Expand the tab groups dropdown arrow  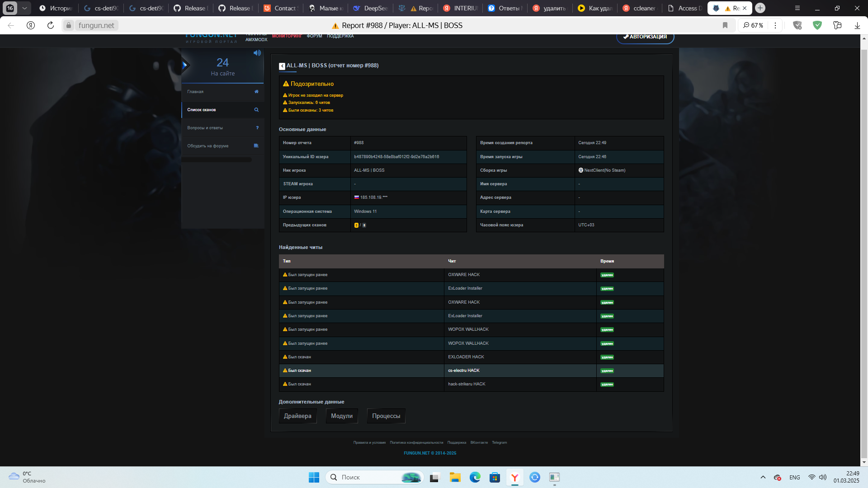(x=24, y=8)
